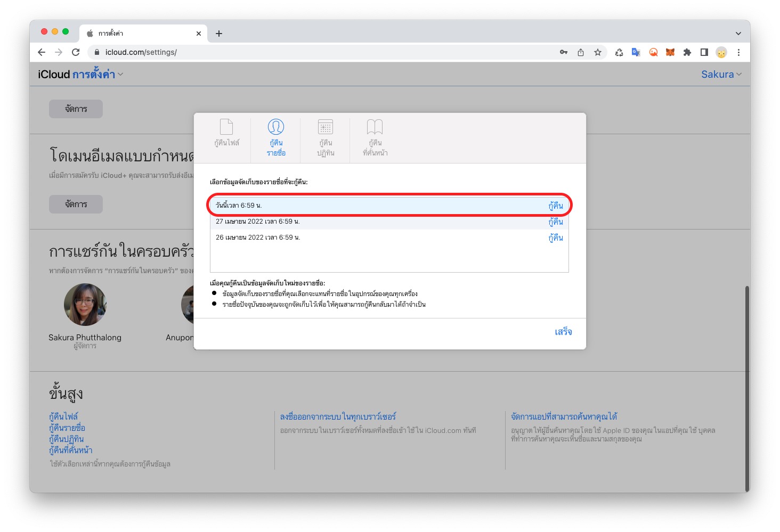
Task: Click the password key icon in address bar
Action: pyautogui.click(x=564, y=52)
